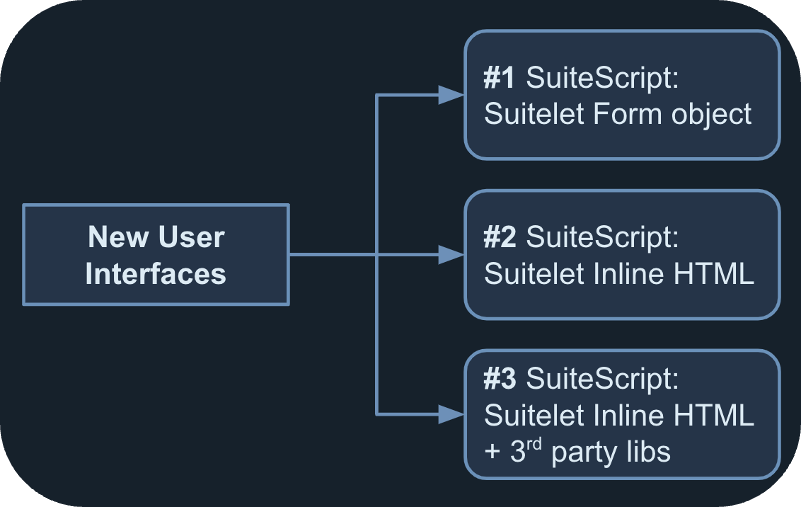This screenshot has width=802, height=508.
Task: Select the #1 Suitelet Form object box
Action: pyautogui.click(x=621, y=95)
